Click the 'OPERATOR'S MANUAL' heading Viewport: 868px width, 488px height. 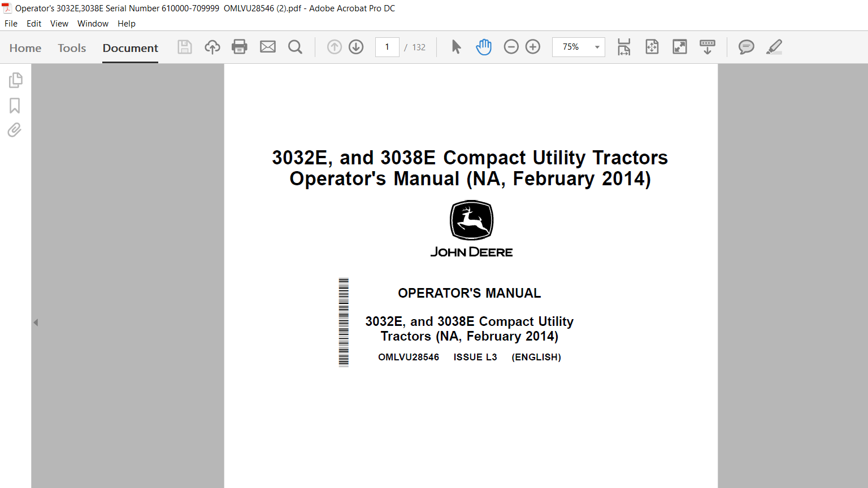tap(470, 293)
